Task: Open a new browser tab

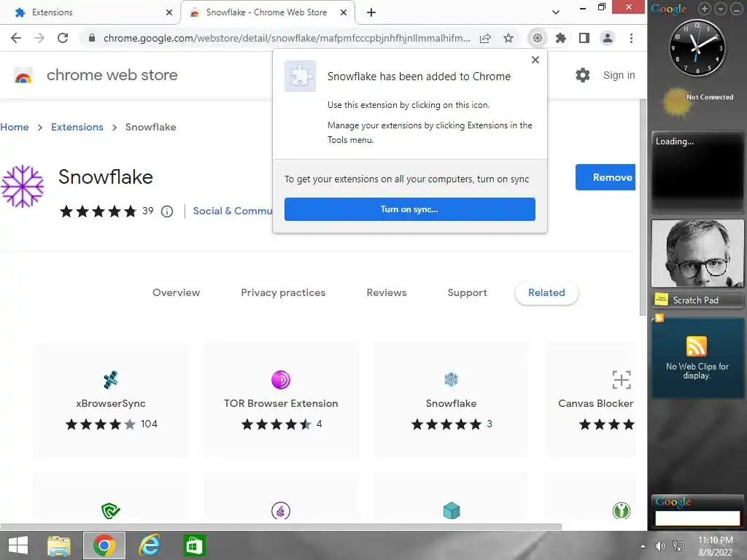Action: 371,12
